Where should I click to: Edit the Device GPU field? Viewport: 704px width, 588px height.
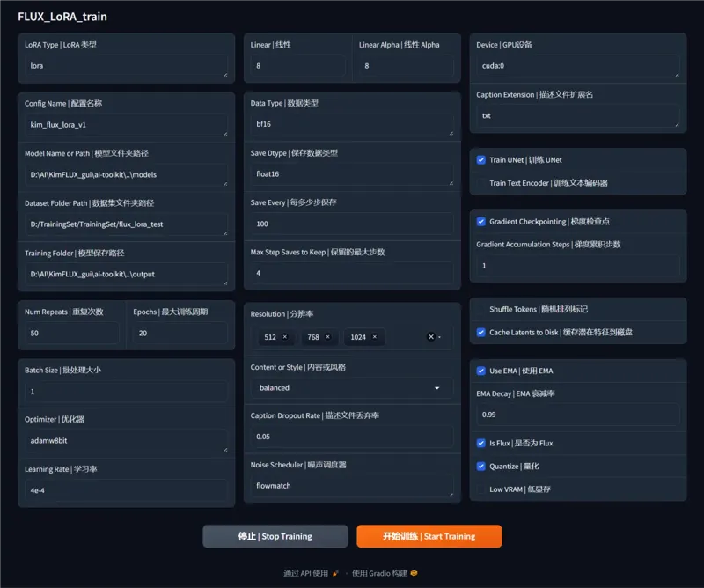coord(578,66)
